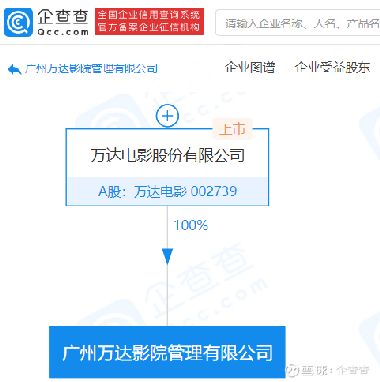Image resolution: width=380 pixels, height=382 pixels.
Task: Open the 企业图谱 tab
Action: coord(250,67)
